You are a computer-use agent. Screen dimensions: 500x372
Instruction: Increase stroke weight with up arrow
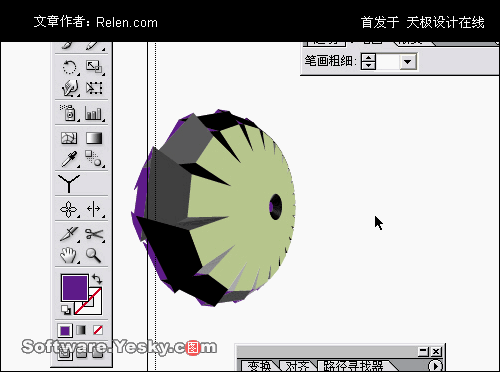click(x=368, y=58)
